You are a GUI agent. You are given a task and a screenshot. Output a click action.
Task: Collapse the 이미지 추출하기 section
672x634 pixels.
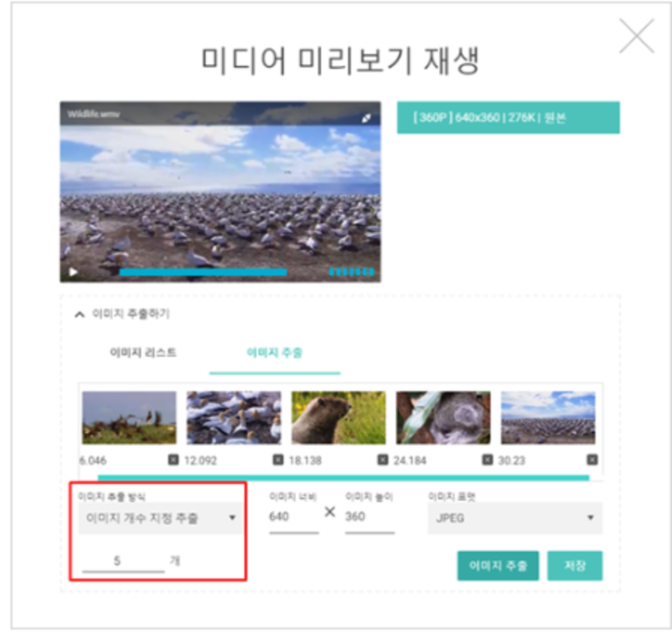coord(80,314)
